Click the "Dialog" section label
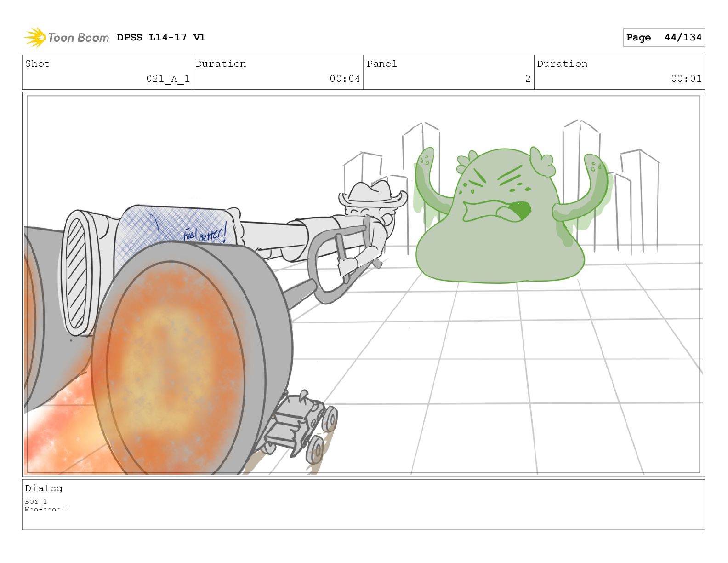The height and width of the screenshot is (563, 728). 44,488
